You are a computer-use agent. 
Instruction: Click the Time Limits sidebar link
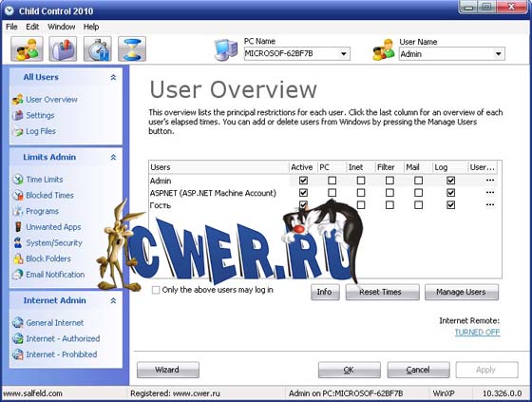pos(45,180)
